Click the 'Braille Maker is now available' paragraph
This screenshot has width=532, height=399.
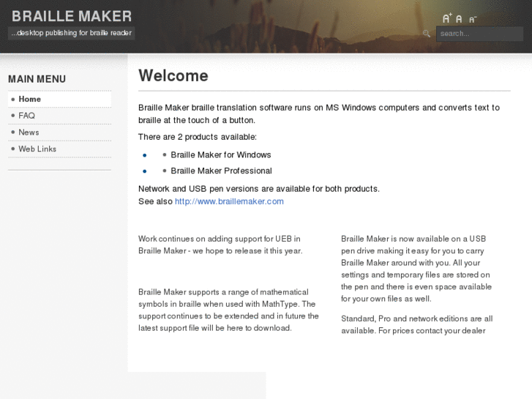pyautogui.click(x=416, y=269)
